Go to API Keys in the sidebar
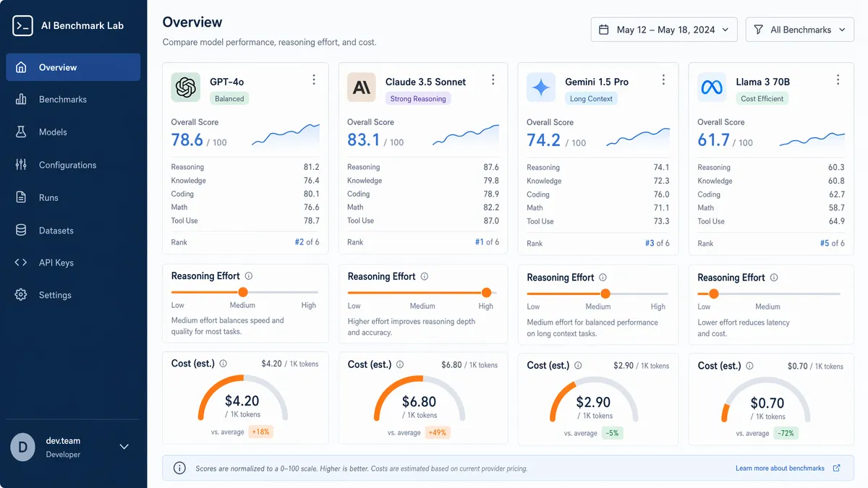Viewport: 868px width, 488px height. coord(73,262)
